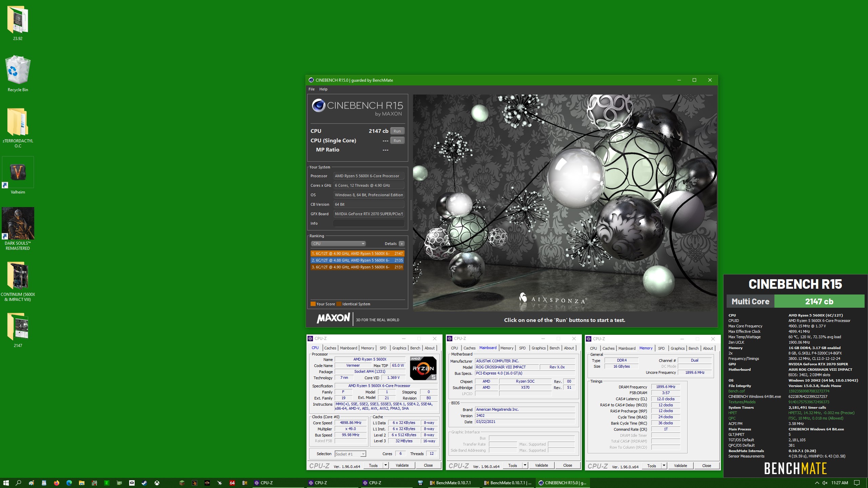Click the DRAM Frequency value 1899.6 MHz
This screenshot has height=488, width=868.
coord(666,387)
